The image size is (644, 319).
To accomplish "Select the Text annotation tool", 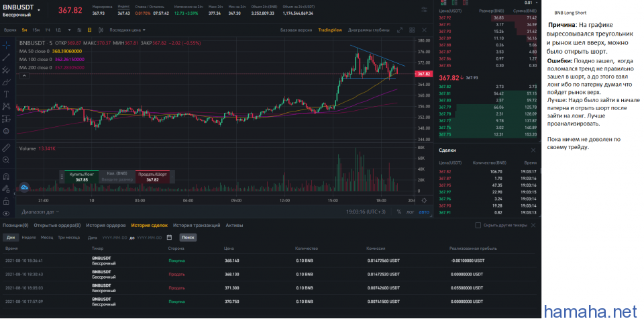I will (x=6, y=94).
